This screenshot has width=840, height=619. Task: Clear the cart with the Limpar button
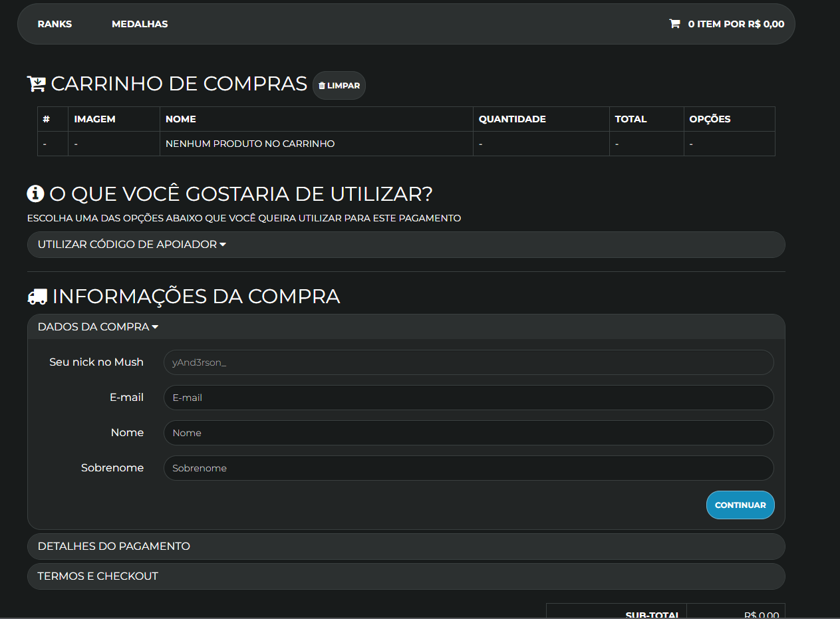click(x=339, y=85)
